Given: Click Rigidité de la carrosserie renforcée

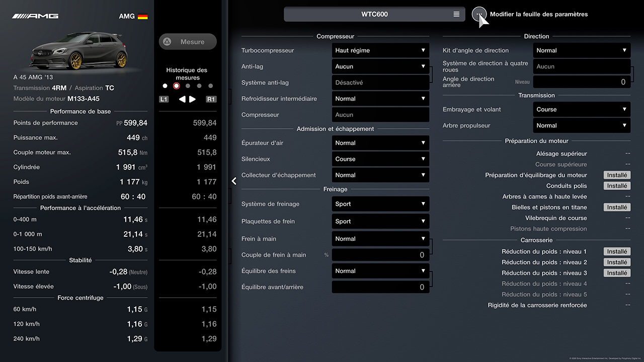Looking at the screenshot, I should pos(537,305).
